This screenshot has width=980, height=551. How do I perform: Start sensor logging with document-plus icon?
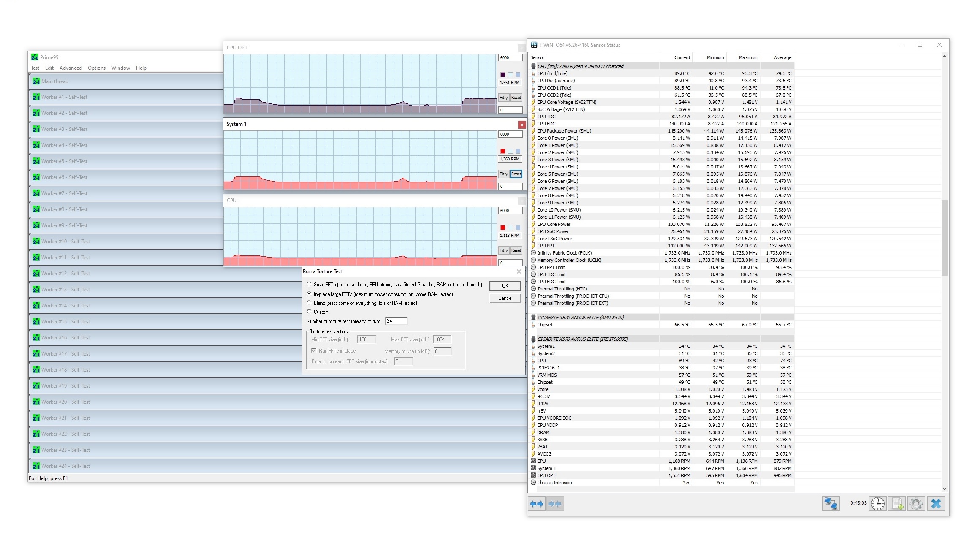[897, 503]
